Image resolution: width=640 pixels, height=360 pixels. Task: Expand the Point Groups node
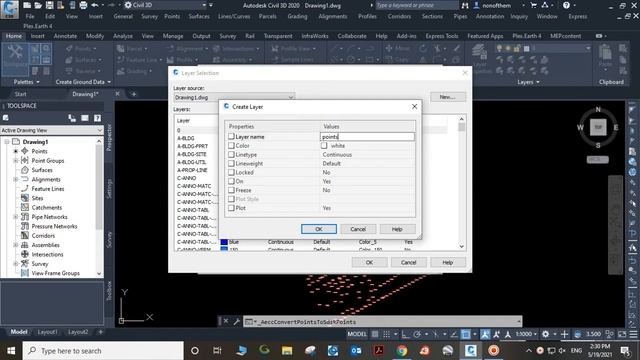[16, 160]
